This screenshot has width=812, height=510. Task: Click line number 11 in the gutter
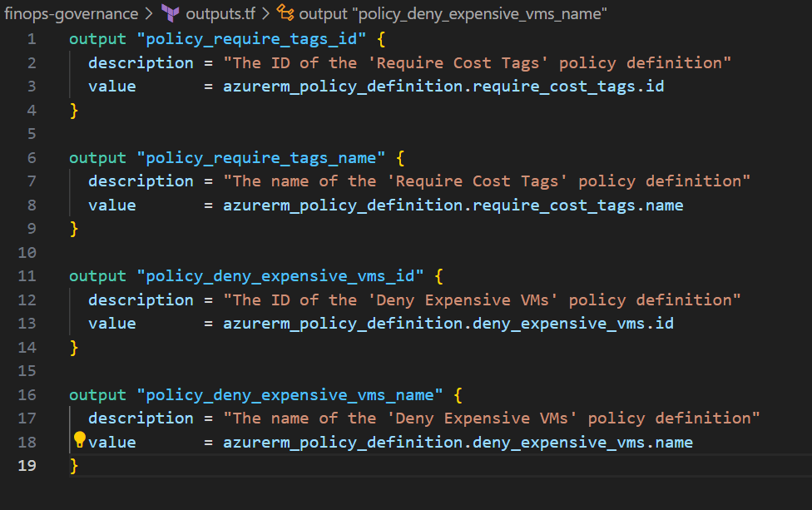point(27,275)
